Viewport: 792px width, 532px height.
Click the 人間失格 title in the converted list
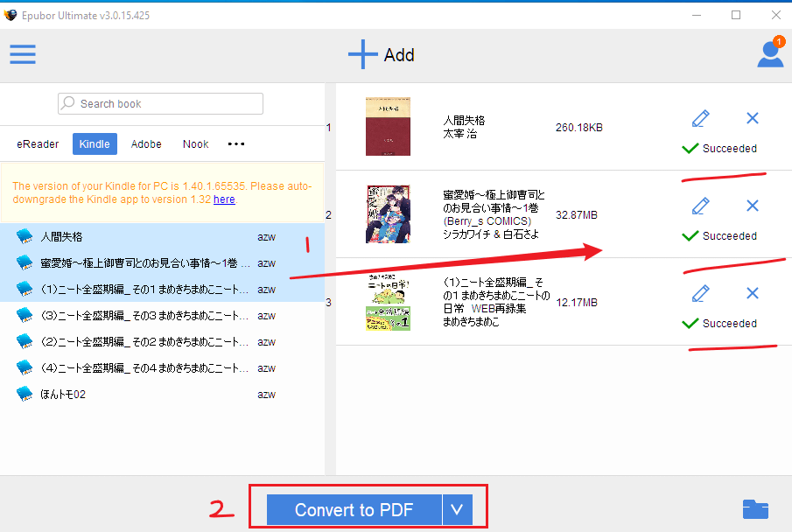pos(464,120)
